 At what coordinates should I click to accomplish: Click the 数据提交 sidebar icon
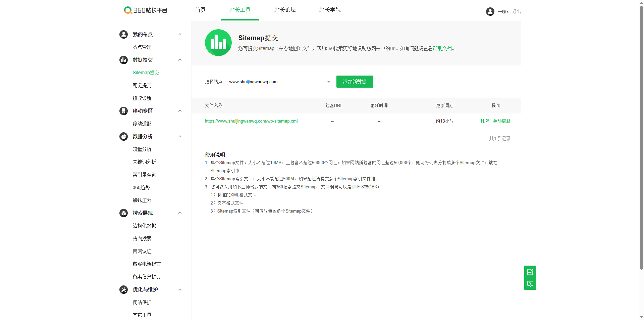pyautogui.click(x=123, y=60)
